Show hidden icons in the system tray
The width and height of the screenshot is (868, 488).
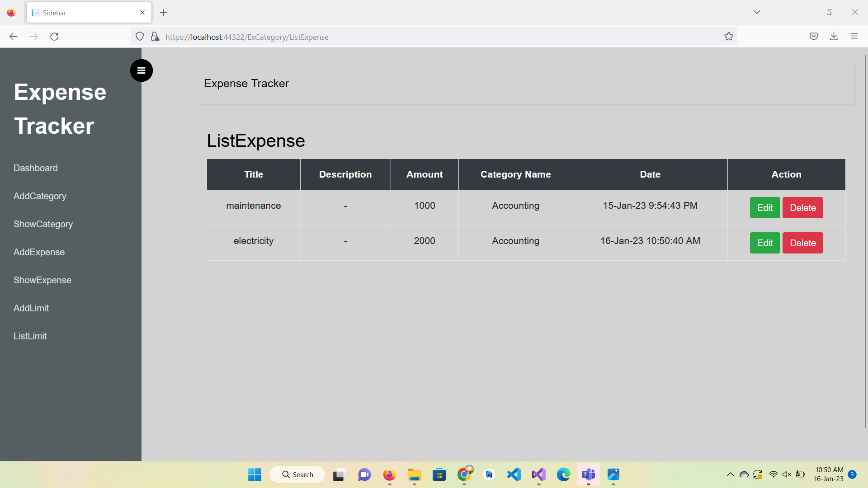730,474
